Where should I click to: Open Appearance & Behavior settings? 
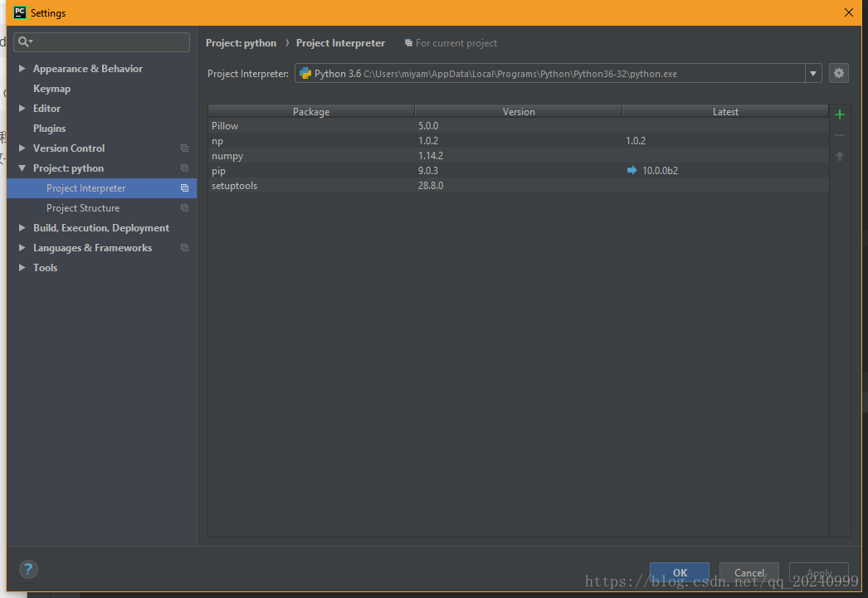tap(87, 69)
